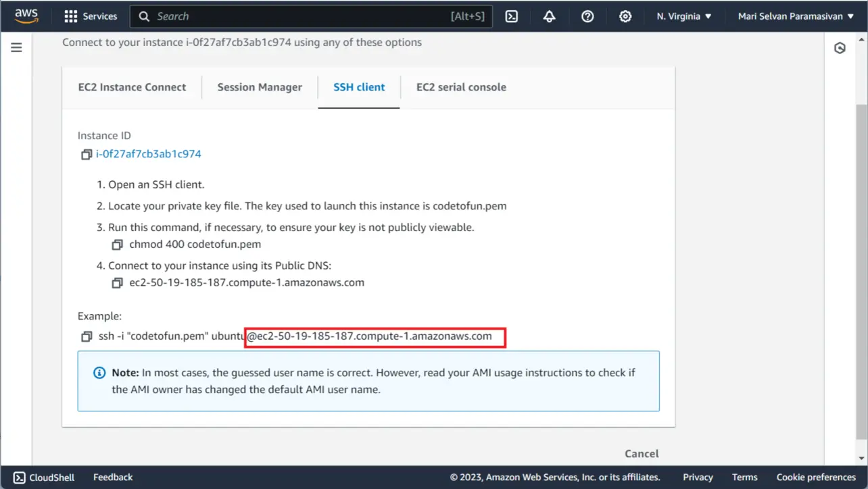Copy the instance ID

pyautogui.click(x=86, y=155)
